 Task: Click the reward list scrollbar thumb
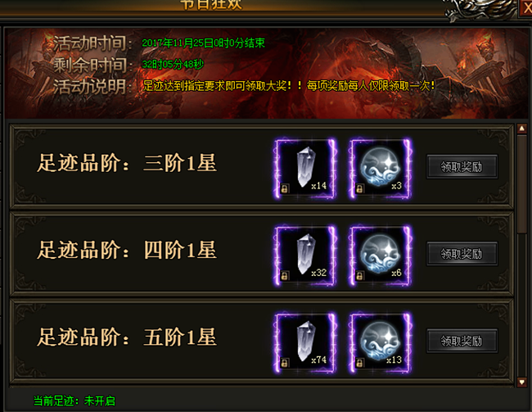click(x=522, y=183)
